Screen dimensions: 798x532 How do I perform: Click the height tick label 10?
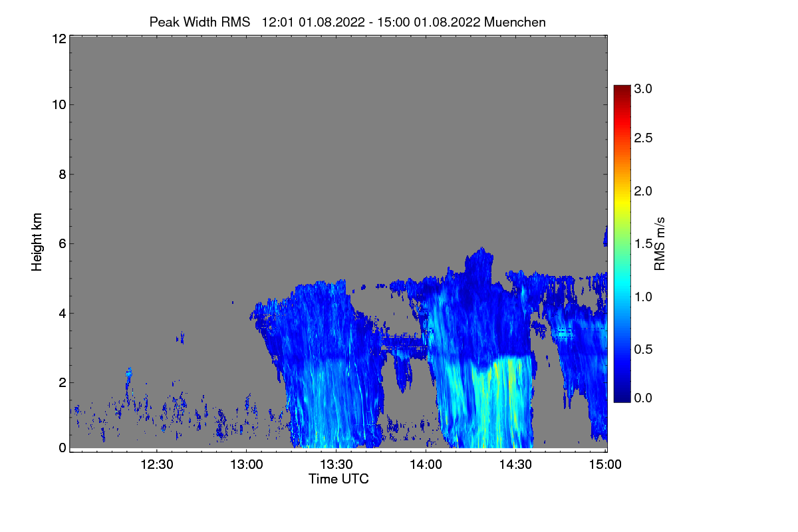58,105
